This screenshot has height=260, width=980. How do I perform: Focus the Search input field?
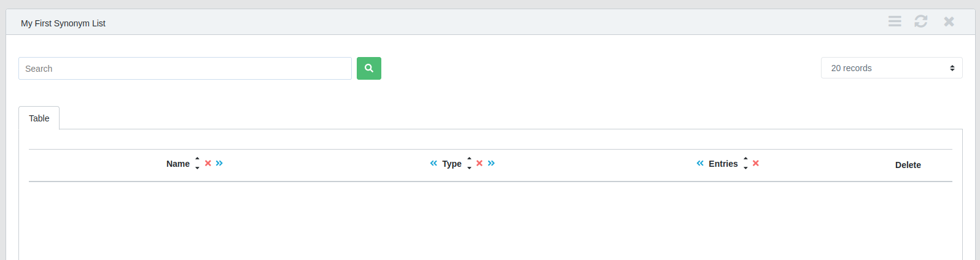(x=185, y=69)
